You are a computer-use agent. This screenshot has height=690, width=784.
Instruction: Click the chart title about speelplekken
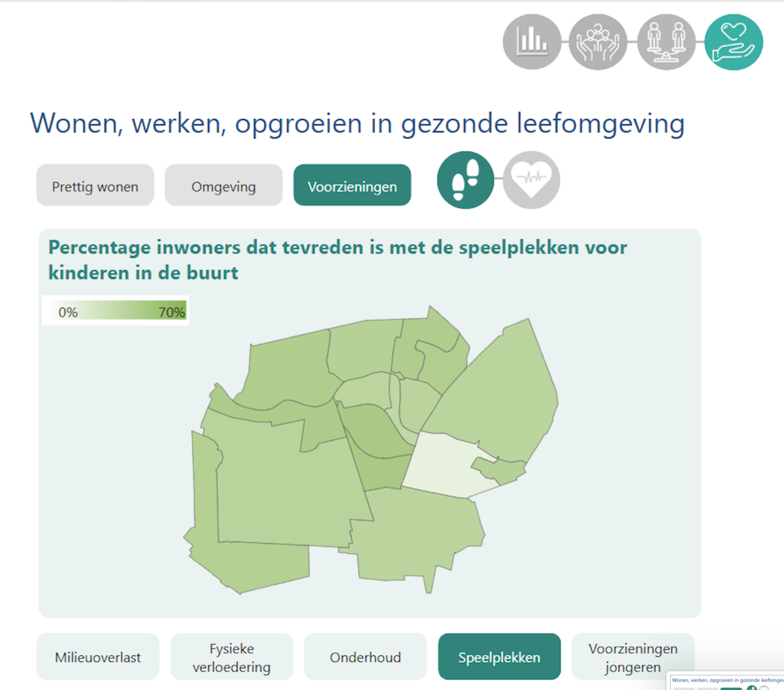coord(338,259)
